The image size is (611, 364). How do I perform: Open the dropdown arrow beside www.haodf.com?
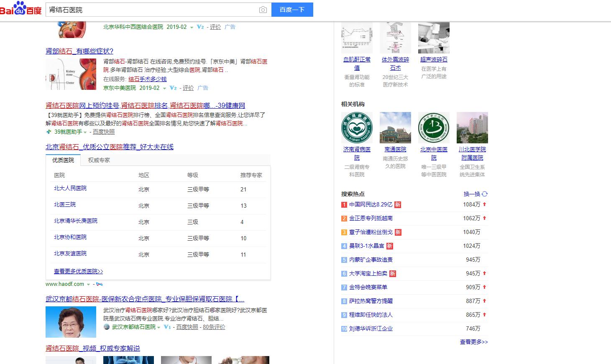[88, 284]
